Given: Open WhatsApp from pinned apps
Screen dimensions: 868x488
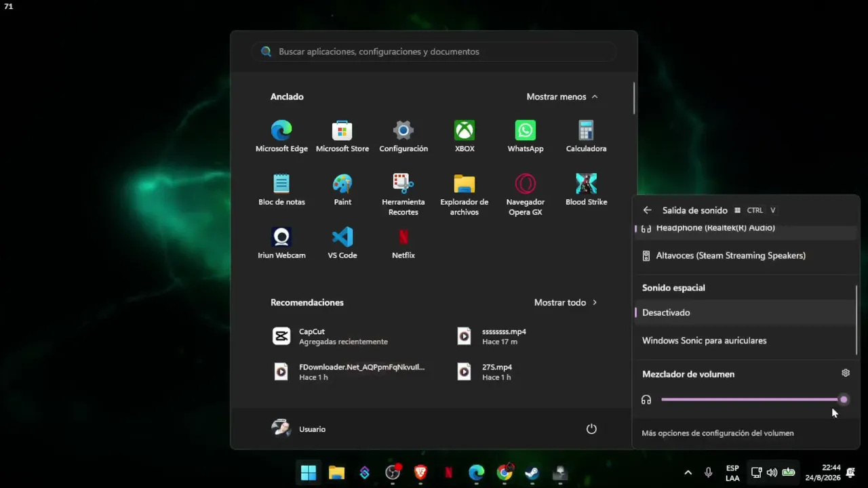Looking at the screenshot, I should 526,136.
